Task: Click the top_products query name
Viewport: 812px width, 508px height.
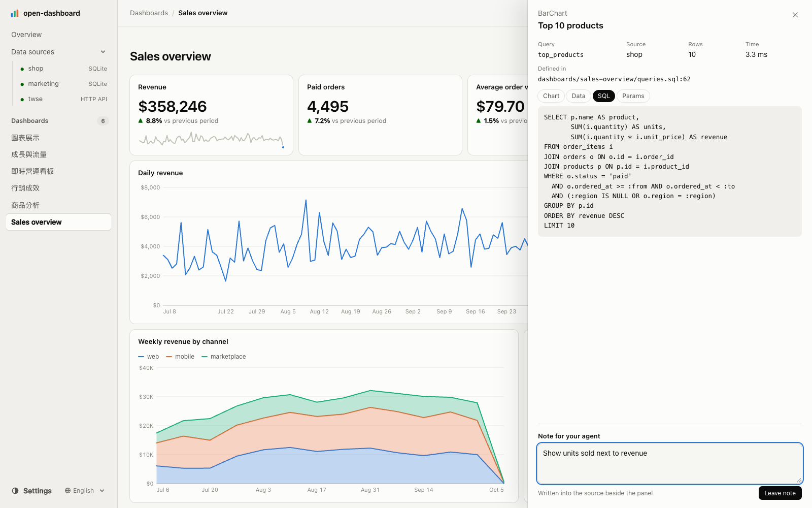Action: point(561,55)
